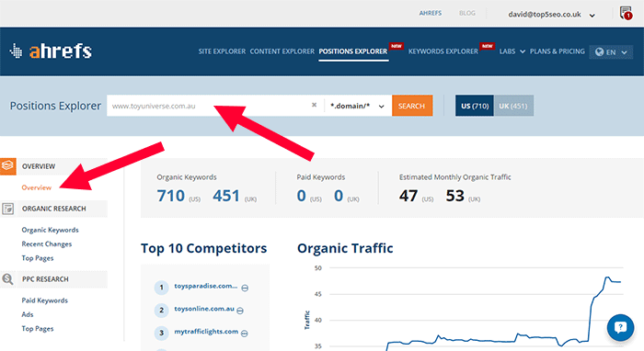Select PPC RESEARCH section header
Image resolution: width=644 pixels, height=351 pixels.
coord(45,278)
